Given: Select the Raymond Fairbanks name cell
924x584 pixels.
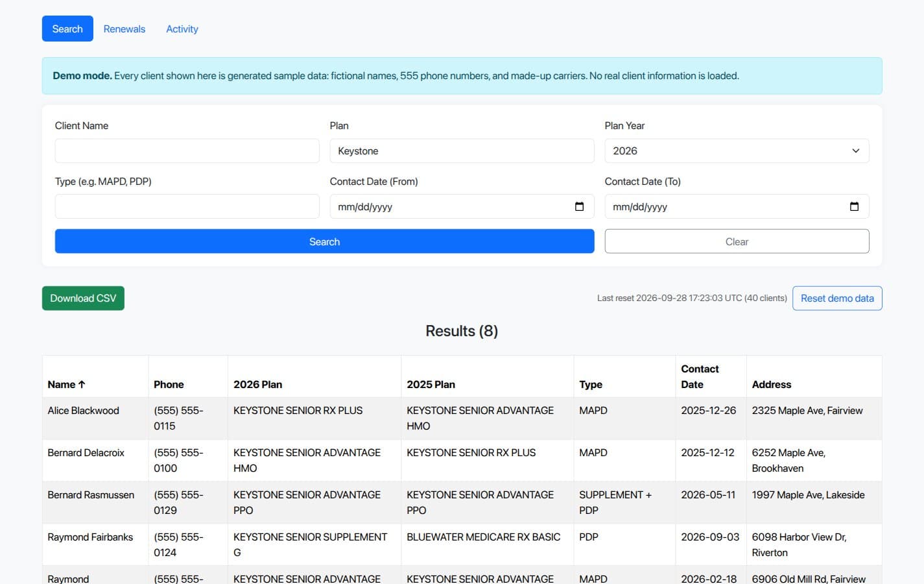Looking at the screenshot, I should pos(95,544).
